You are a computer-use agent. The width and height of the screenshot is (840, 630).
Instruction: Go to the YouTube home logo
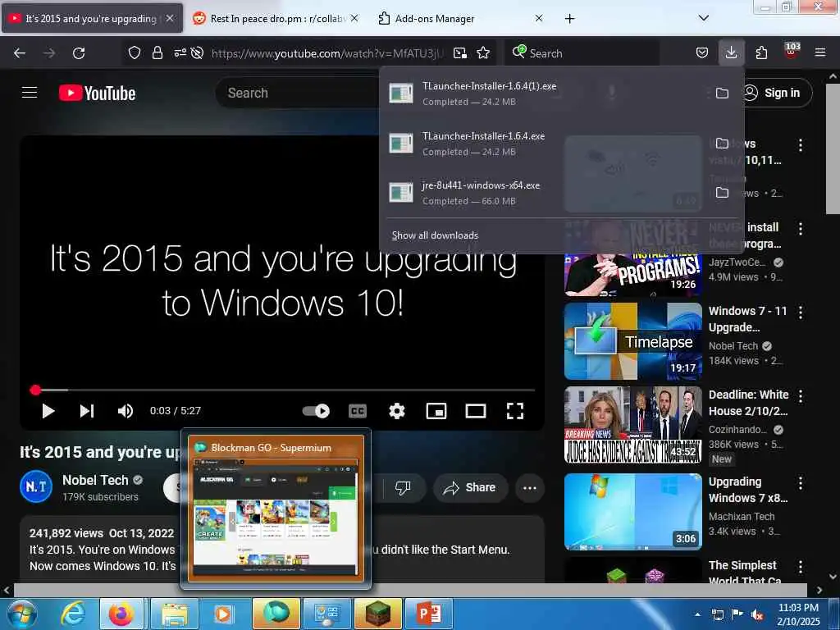tap(97, 93)
